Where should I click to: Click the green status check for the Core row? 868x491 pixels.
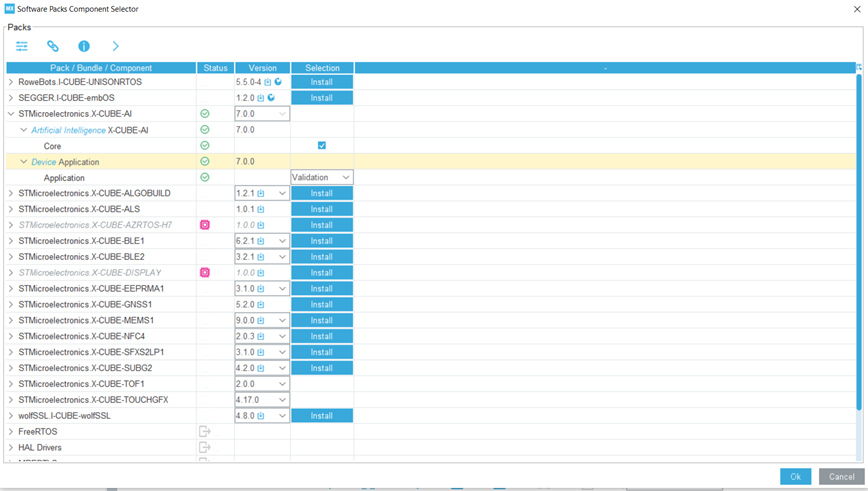point(205,146)
